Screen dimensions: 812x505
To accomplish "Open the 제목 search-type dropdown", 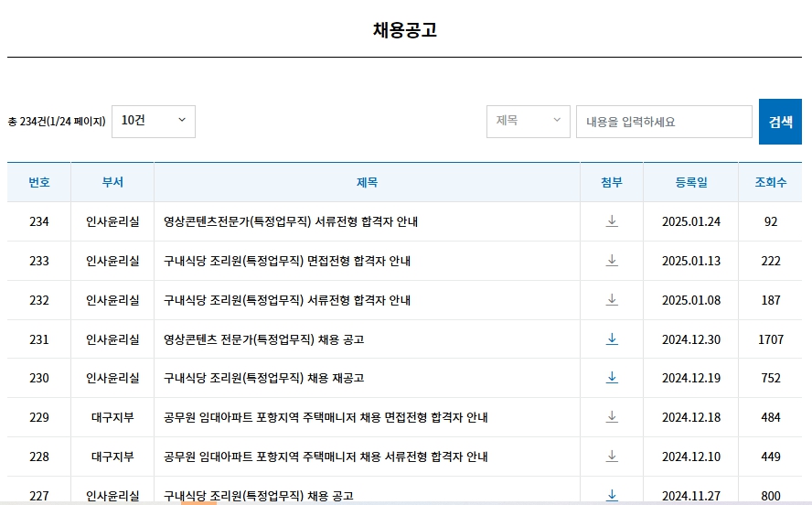I will [x=529, y=121].
